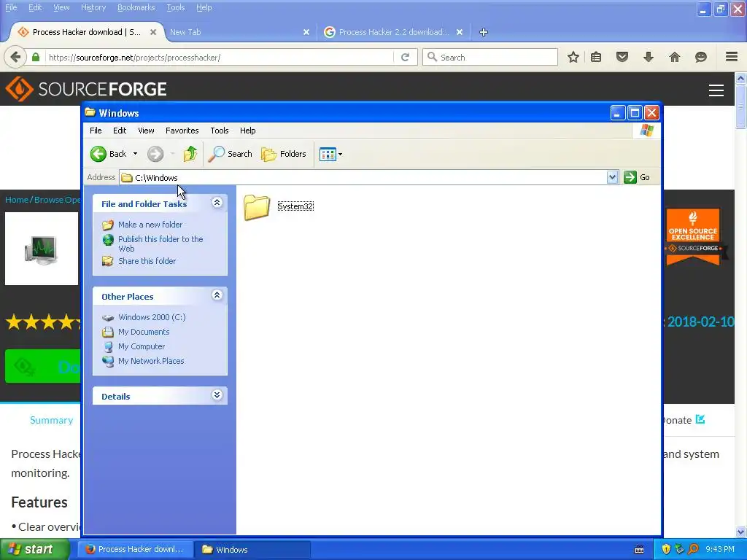747x560 pixels.
Task: Open My Computer in Other Places
Action: point(142,346)
